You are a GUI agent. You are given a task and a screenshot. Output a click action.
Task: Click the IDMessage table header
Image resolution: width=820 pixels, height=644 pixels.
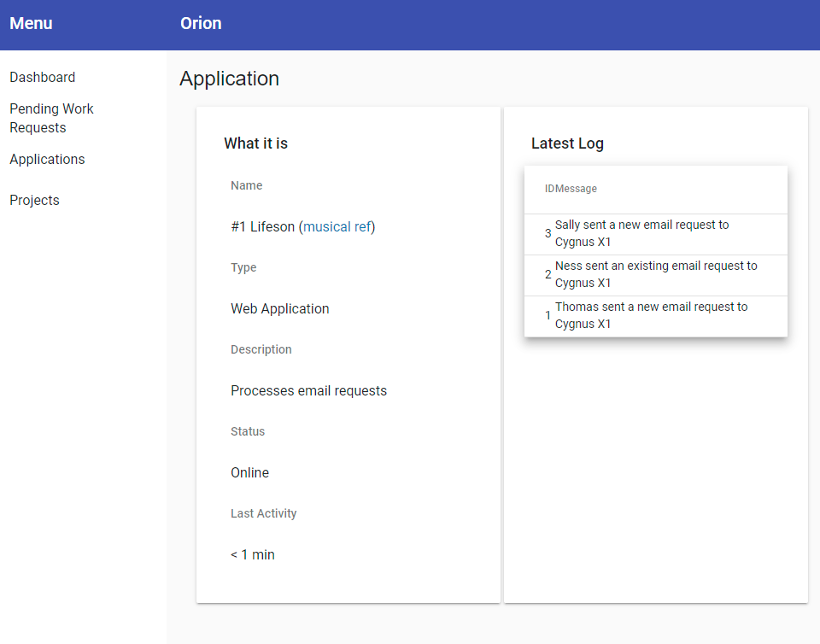click(x=571, y=188)
